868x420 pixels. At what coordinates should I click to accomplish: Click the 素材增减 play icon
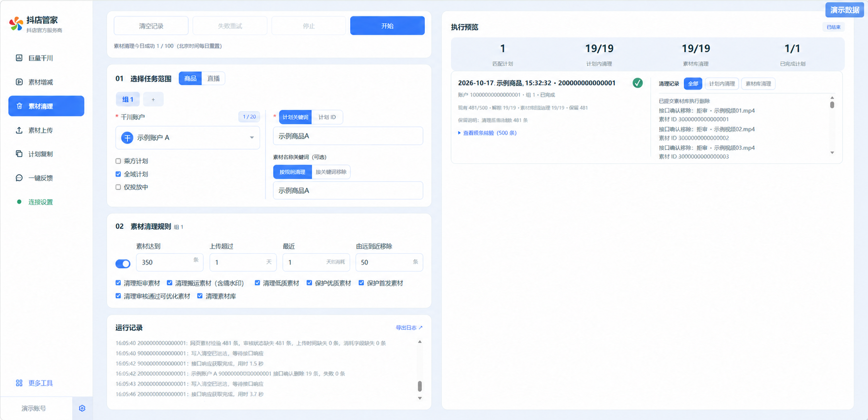[x=19, y=82]
